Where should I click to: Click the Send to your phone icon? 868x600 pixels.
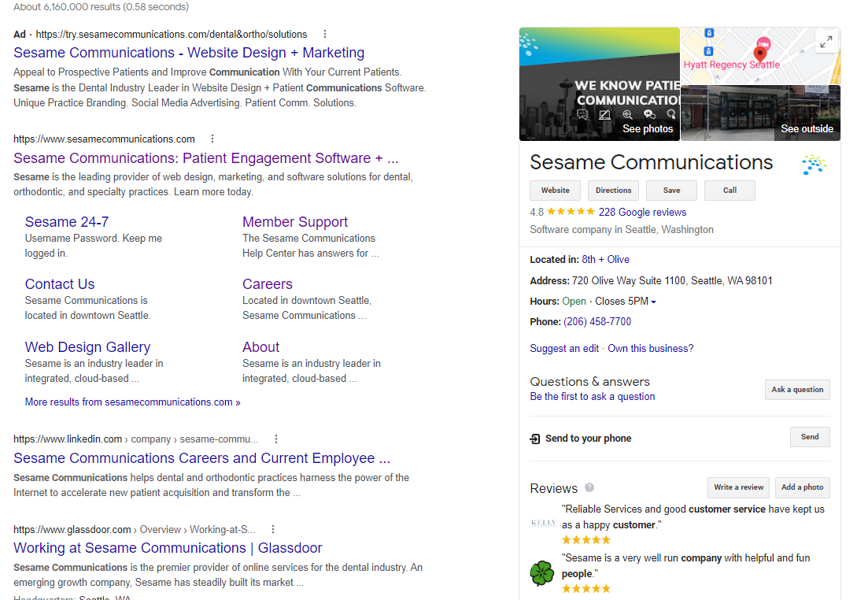coord(535,439)
